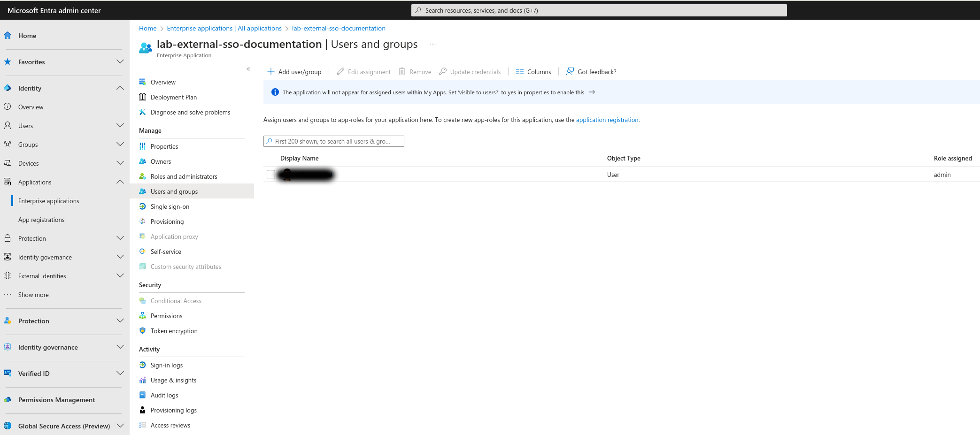Expand the Verified ID section chevron

click(120, 373)
